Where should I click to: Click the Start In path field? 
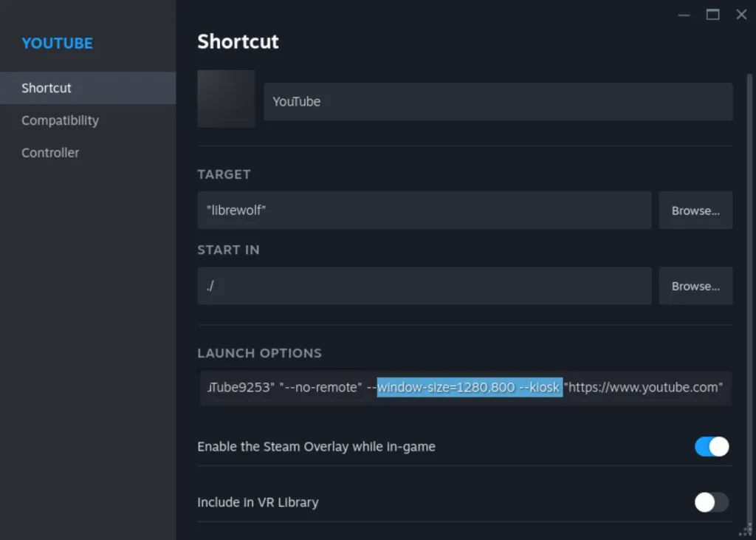click(425, 286)
